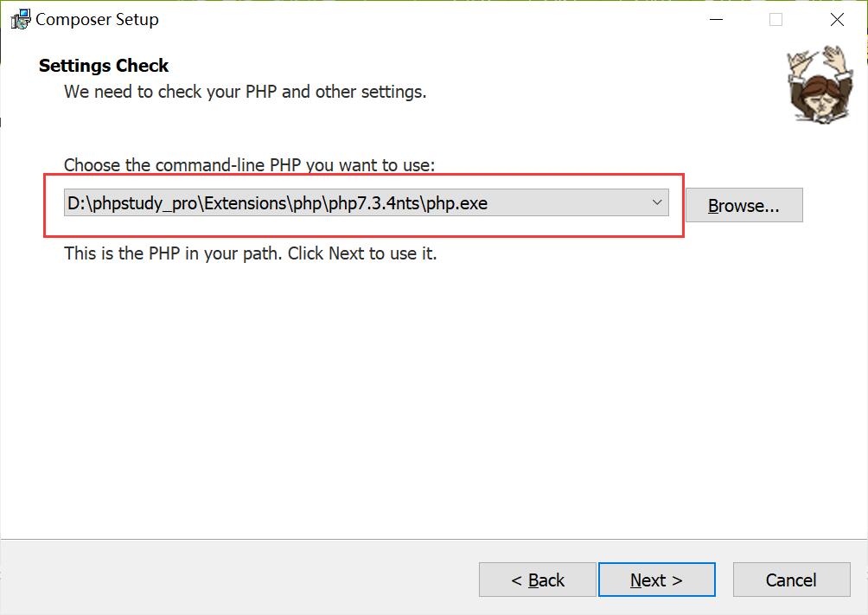Expand the PHP path dropdown arrow
Screen dimensions: 868x615
pyautogui.click(x=657, y=202)
